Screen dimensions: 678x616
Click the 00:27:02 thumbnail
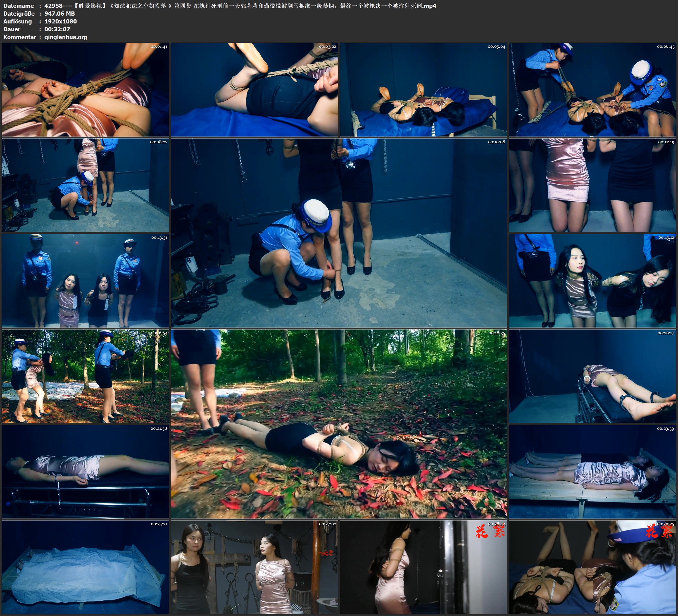coord(254,567)
